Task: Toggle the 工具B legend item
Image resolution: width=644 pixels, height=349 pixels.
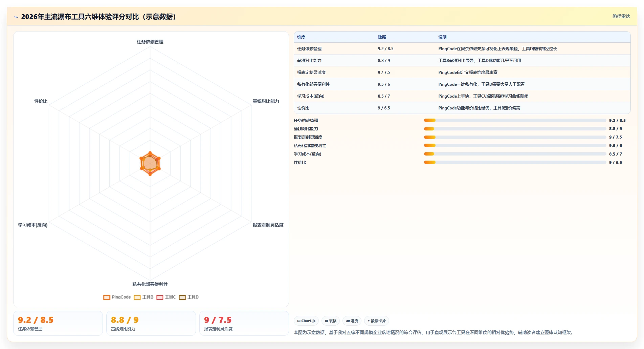Action: pos(143,297)
